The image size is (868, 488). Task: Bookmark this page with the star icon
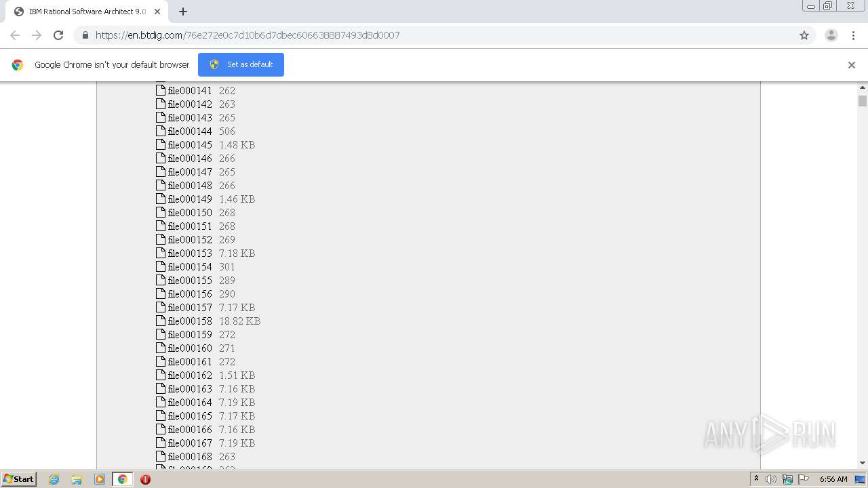pyautogui.click(x=804, y=35)
